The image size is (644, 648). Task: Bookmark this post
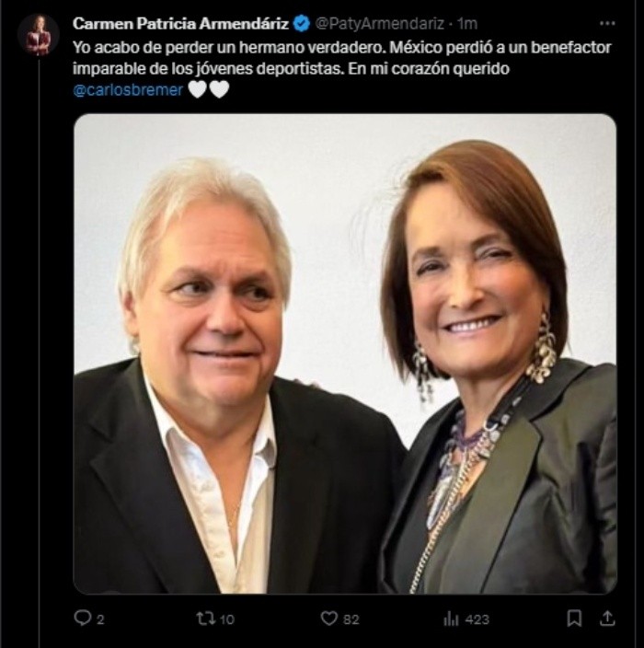[574, 619]
